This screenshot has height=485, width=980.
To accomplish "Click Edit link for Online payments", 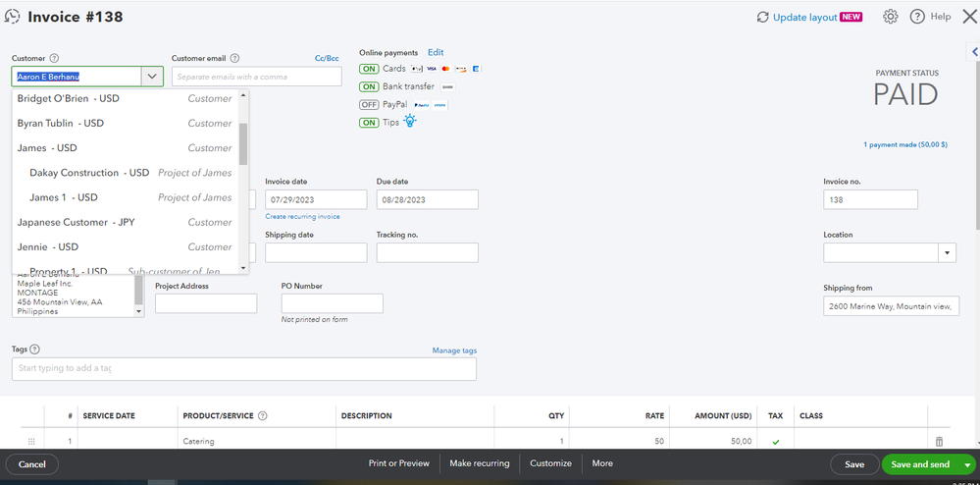I will [436, 53].
